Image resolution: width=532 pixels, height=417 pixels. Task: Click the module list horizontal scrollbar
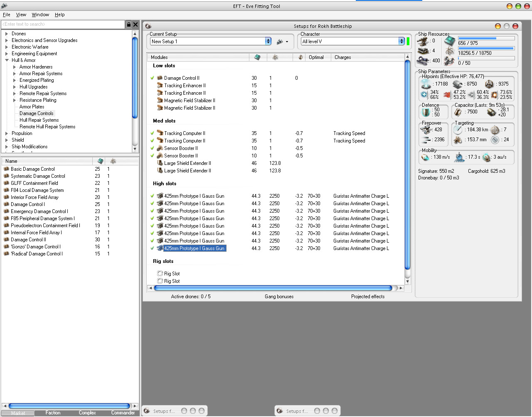click(x=273, y=288)
